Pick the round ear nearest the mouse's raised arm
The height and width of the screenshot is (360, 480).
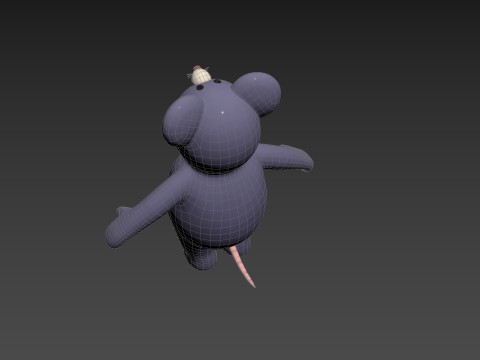click(257, 93)
